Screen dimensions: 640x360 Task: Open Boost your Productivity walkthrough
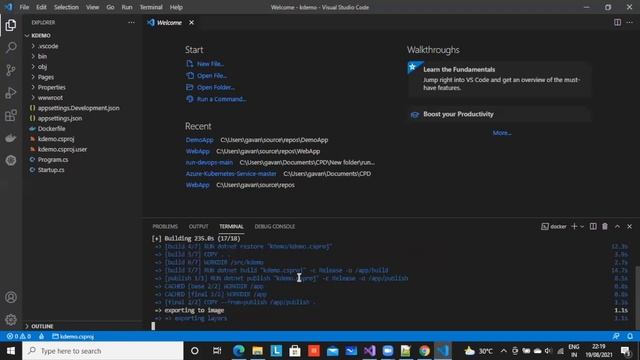click(500, 114)
